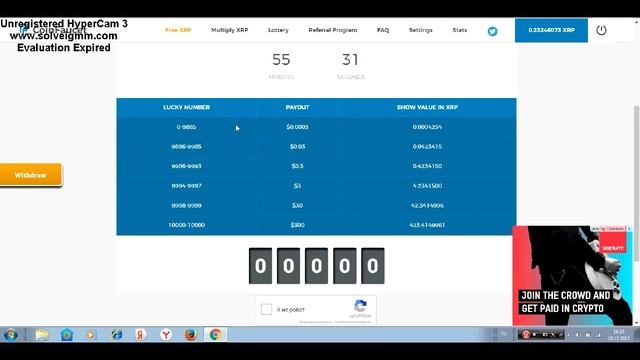Open the Free XRP tab
This screenshot has width=640, height=360.
coord(178,30)
